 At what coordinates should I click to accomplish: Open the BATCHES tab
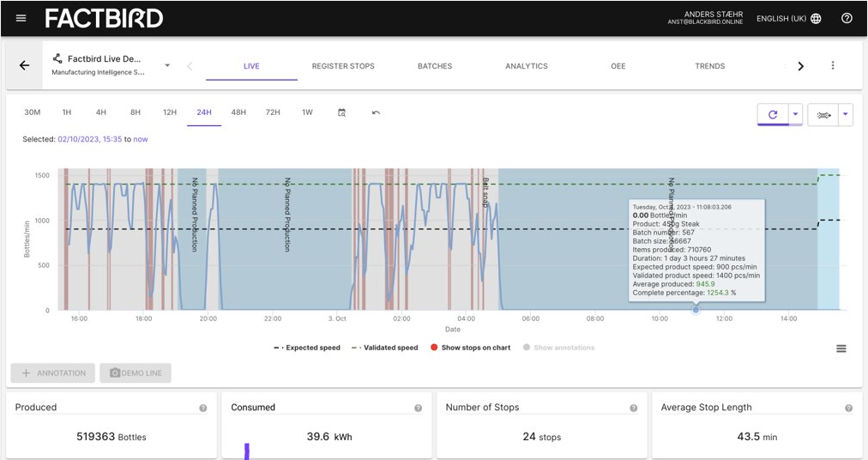coord(435,66)
